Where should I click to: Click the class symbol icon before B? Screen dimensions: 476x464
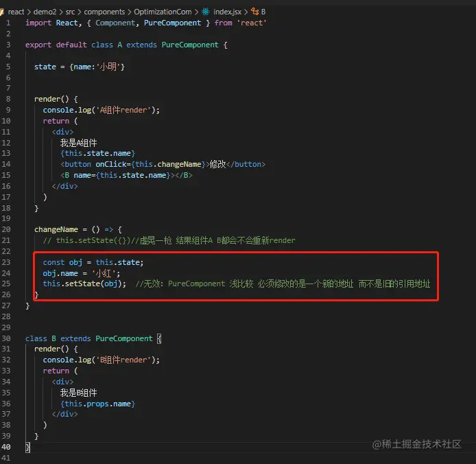[x=254, y=12]
